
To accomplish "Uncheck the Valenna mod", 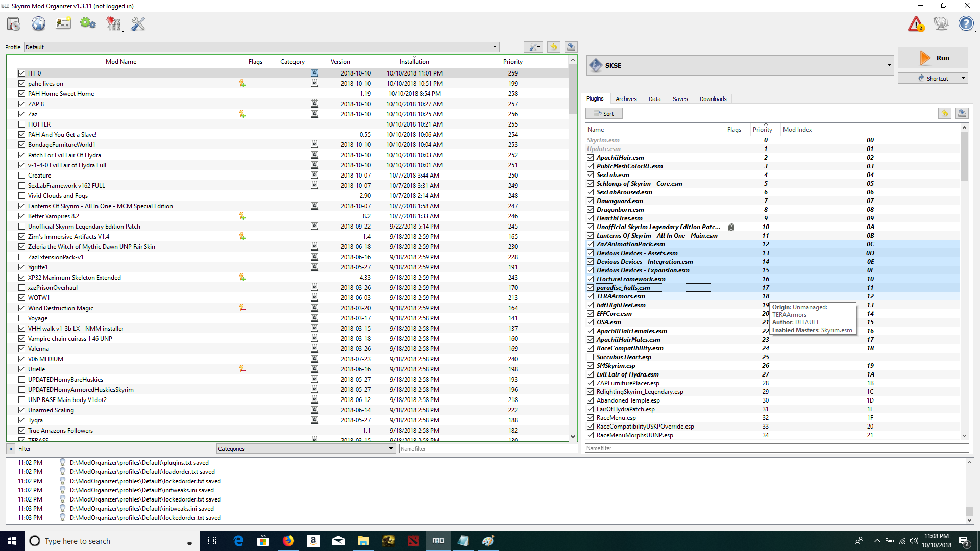I will point(21,348).
